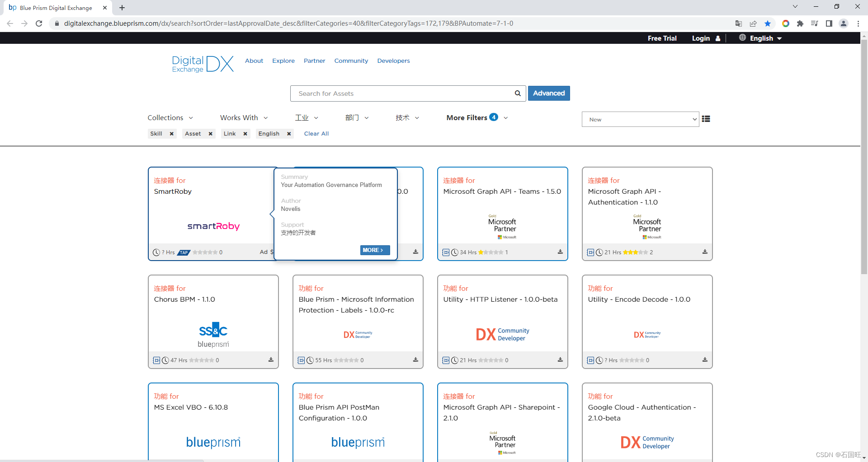Open the Partner menu

click(314, 61)
